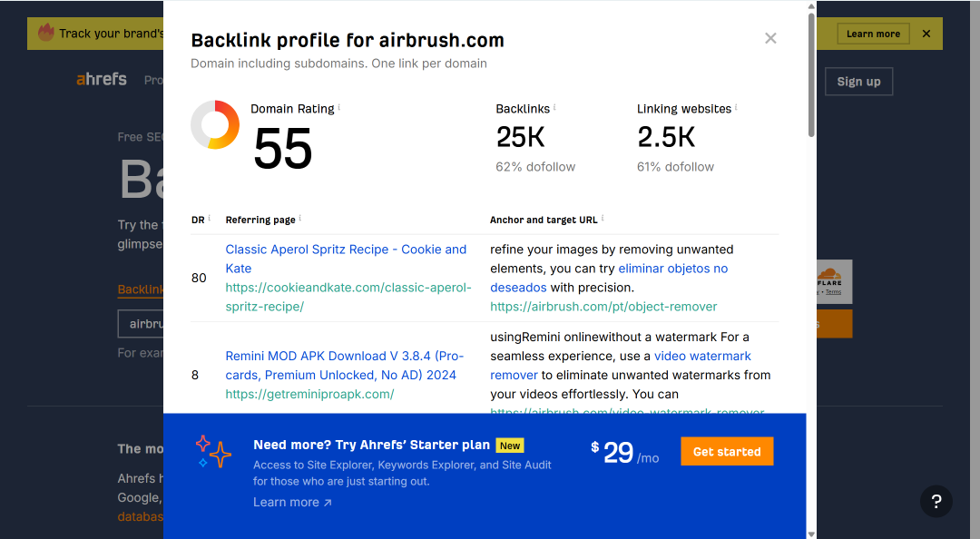Click the Linking websites info icon
The image size is (980, 539).
point(736,108)
